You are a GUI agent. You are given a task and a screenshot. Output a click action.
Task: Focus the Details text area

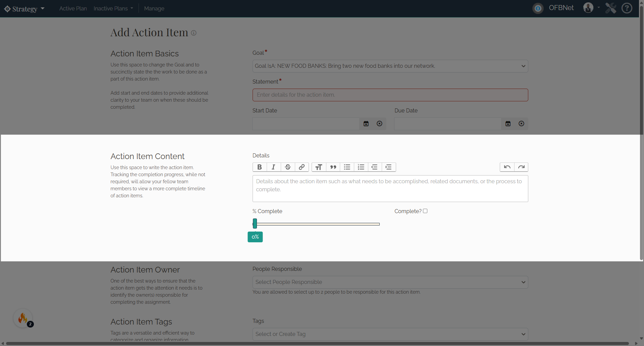point(390,189)
